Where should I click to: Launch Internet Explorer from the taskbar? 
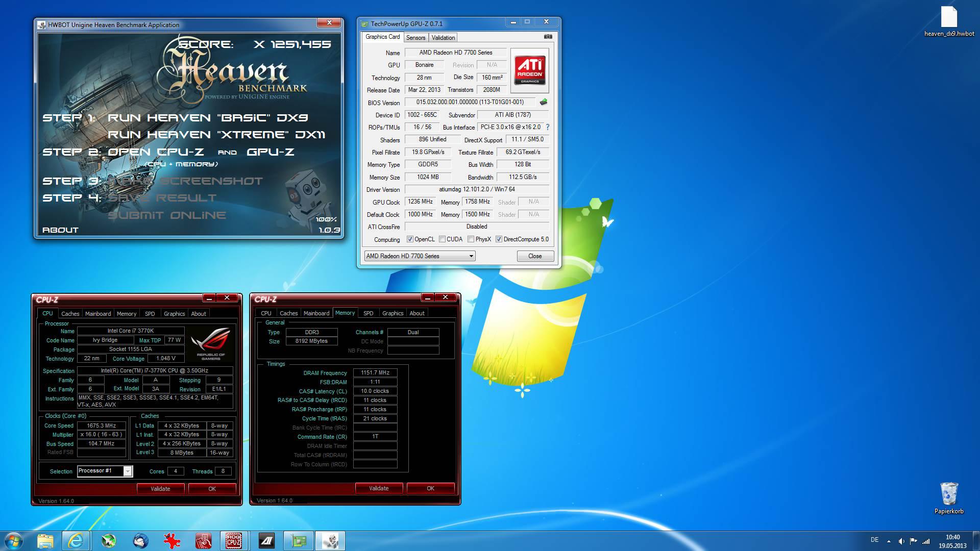coord(76,541)
